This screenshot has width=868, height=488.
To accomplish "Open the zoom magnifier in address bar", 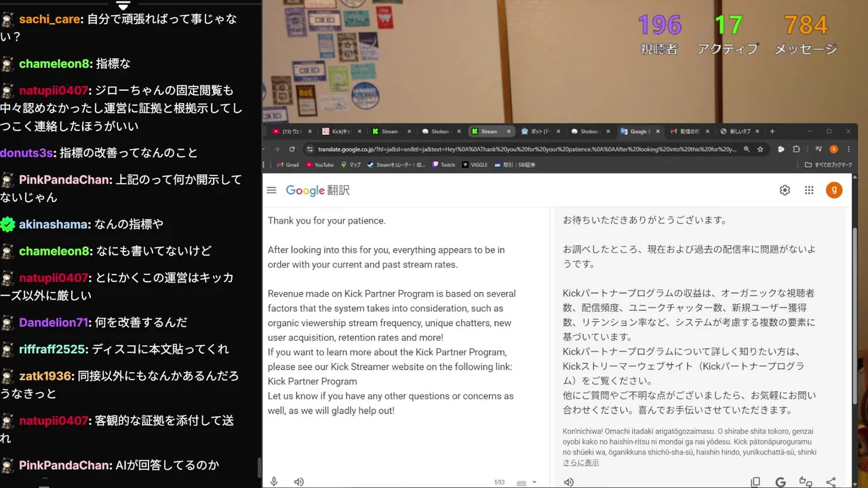I will click(747, 149).
